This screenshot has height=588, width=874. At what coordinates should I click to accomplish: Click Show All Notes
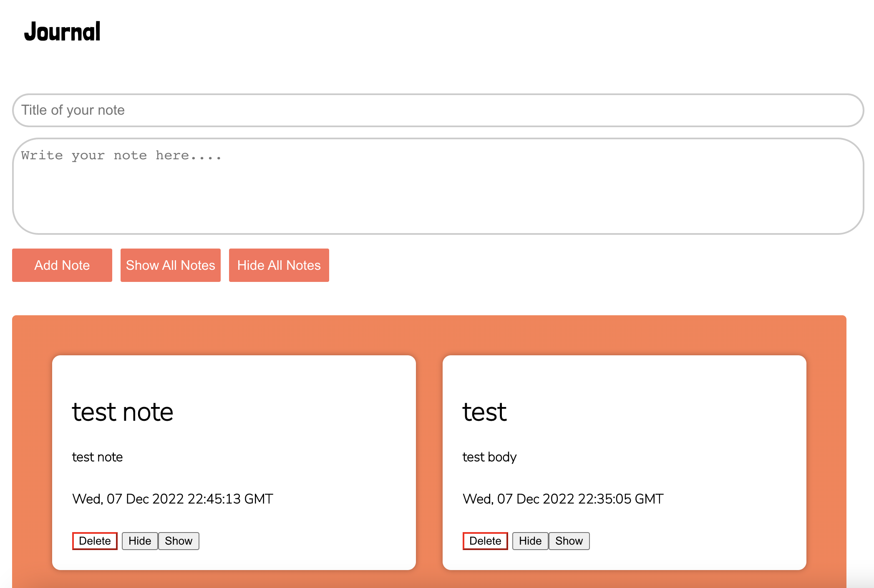coord(170,265)
